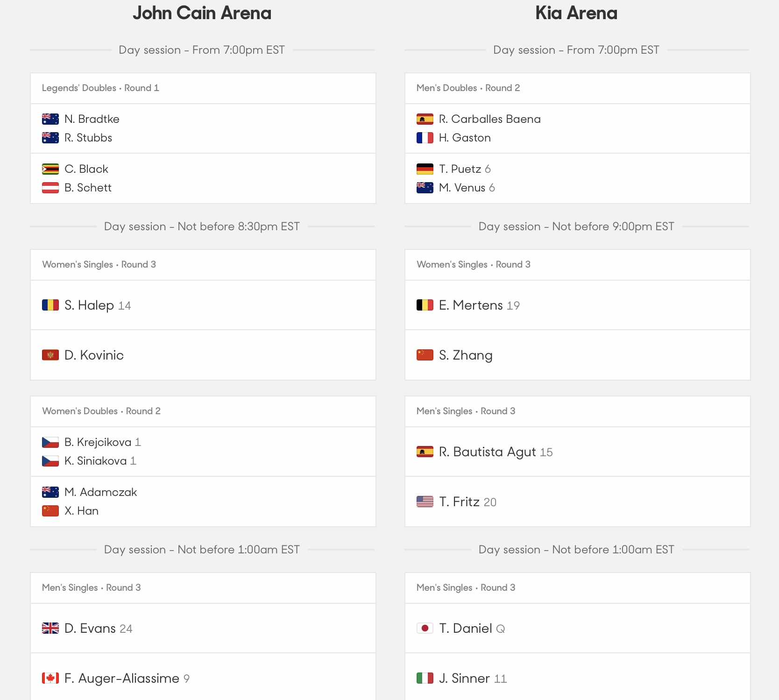The height and width of the screenshot is (700, 779).
Task: Open B. Krejcikova player profile
Action: click(98, 442)
